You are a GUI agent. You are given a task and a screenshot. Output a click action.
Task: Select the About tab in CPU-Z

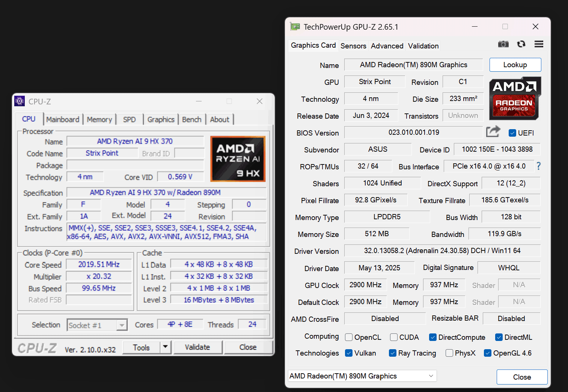click(220, 119)
